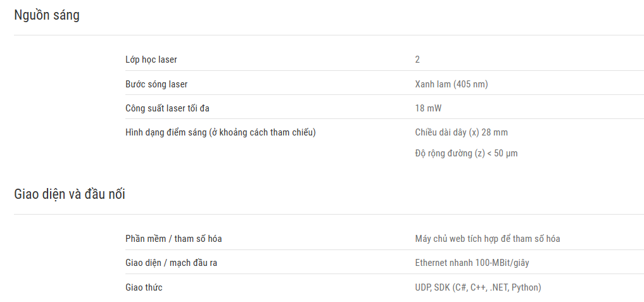Viewport: 644px width, 302px height.
Task: Click the Máy chủ web tích hợp value
Action: 488,239
